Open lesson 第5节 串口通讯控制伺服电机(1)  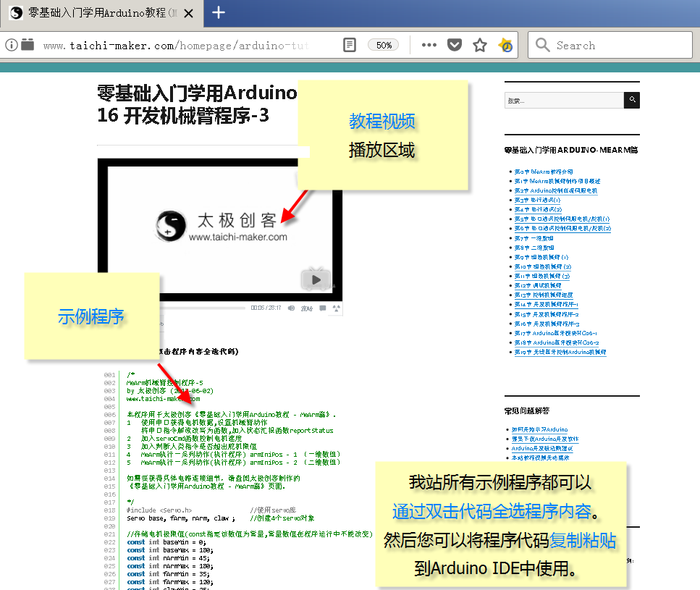(x=562, y=219)
